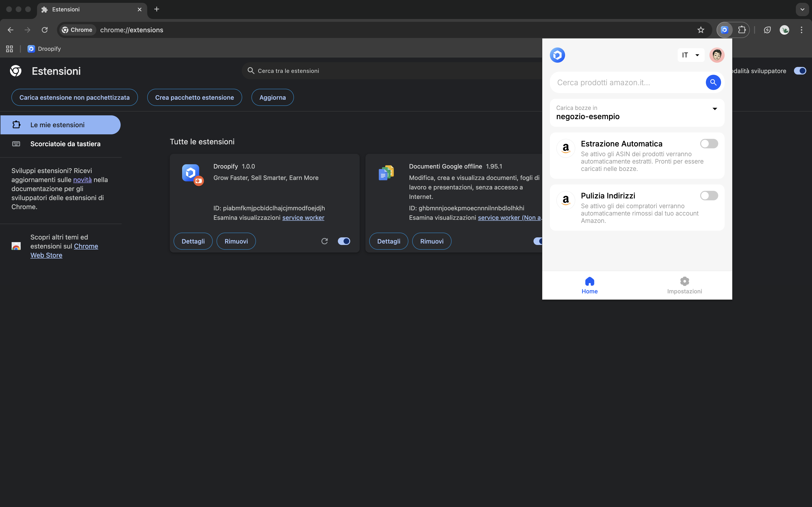Disable the Droopify extension toggle
The image size is (812, 507).
click(x=344, y=241)
